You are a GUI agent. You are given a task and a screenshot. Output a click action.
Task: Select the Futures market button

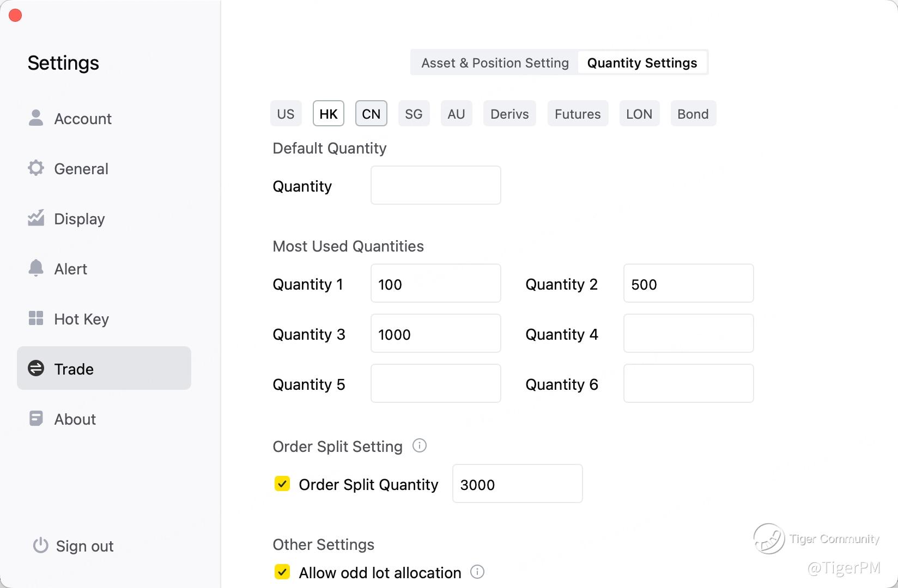point(578,114)
